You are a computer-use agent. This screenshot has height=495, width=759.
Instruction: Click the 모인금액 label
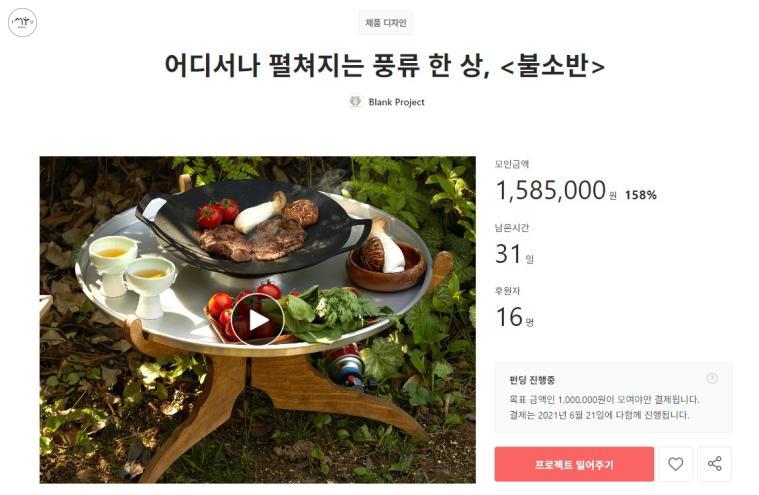click(x=512, y=164)
